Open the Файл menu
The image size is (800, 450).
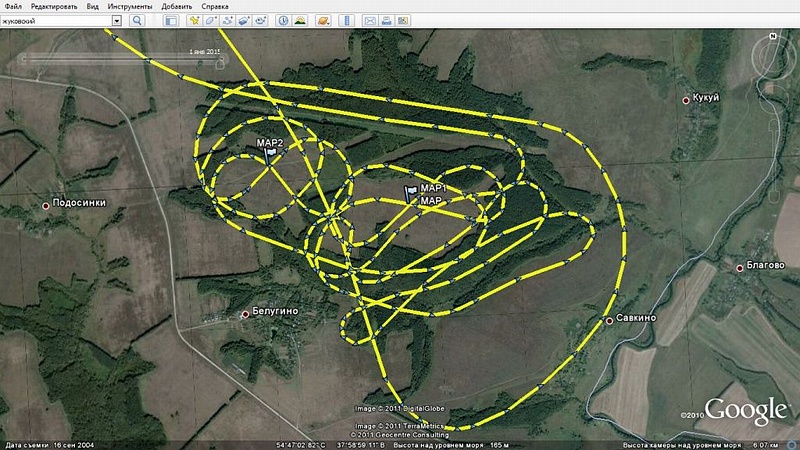tap(13, 6)
